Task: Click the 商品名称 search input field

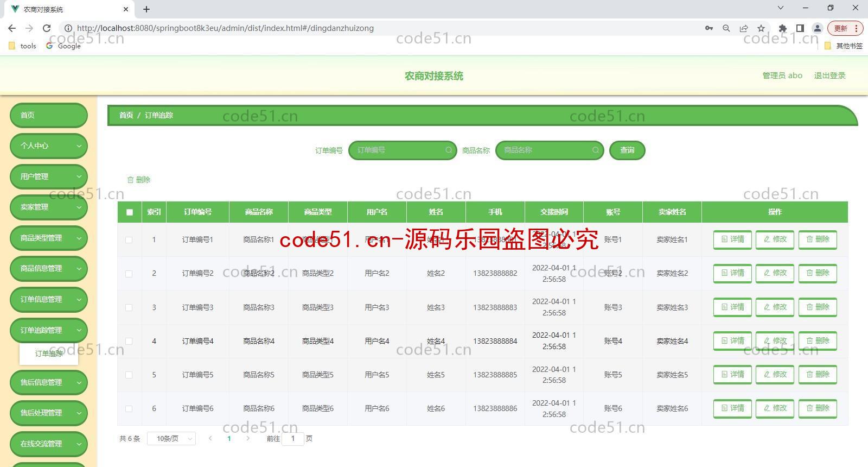Action: tap(549, 150)
